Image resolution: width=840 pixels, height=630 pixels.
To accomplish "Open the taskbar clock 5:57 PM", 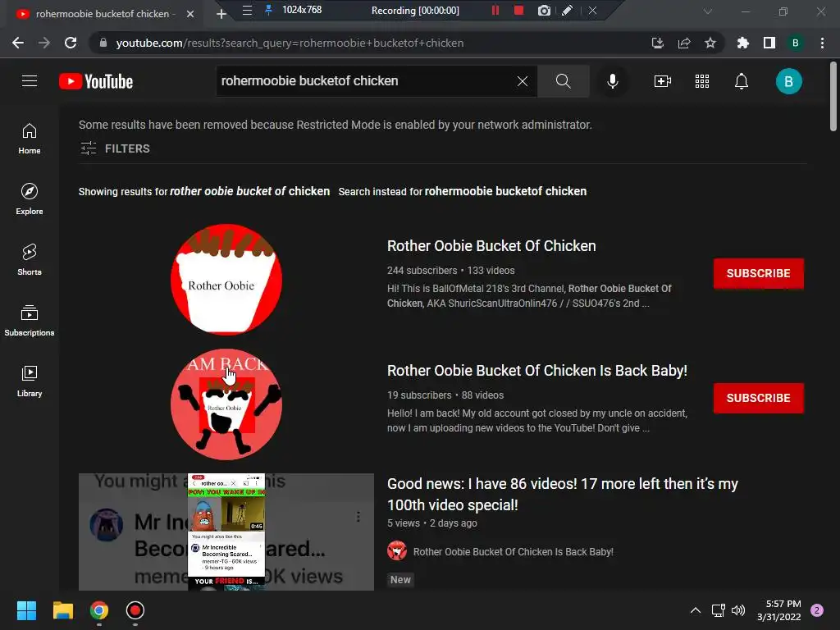I will point(779,610).
